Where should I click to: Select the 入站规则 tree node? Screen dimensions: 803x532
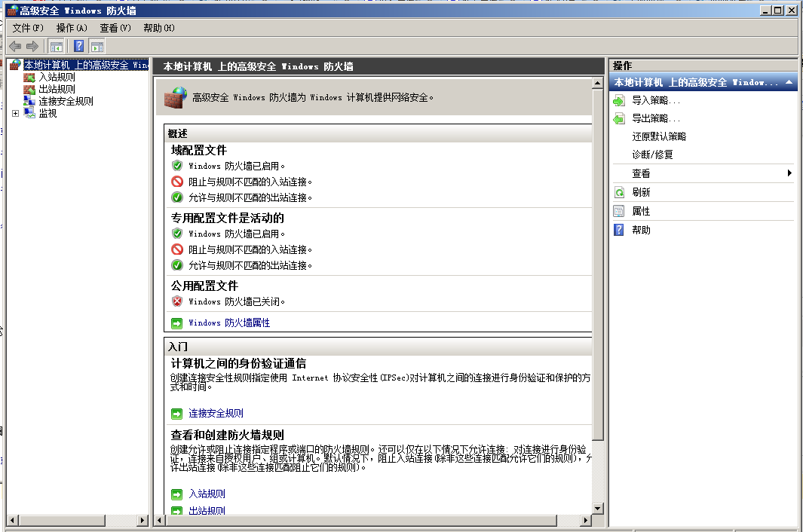(57, 77)
